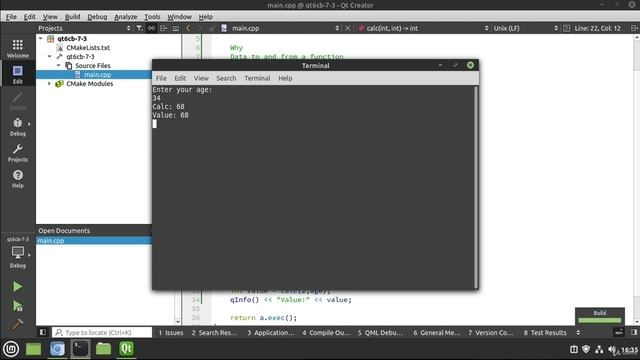Open the File menu in Qt Creator

[11, 17]
